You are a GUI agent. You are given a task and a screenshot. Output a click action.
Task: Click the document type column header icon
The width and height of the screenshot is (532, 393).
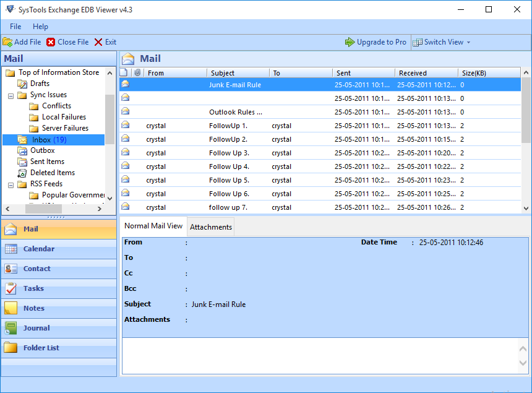point(124,72)
